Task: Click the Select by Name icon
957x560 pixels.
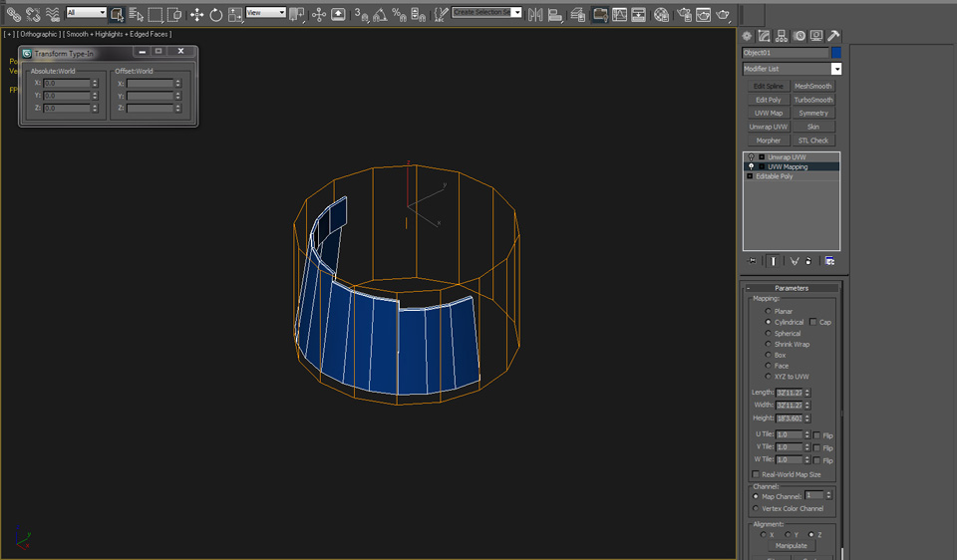Action: tap(137, 14)
